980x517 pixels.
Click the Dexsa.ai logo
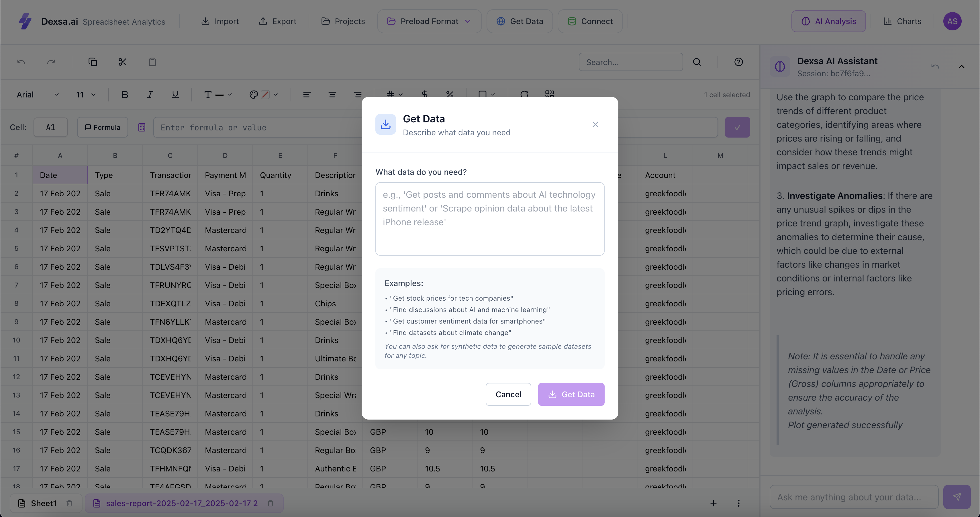[25, 21]
